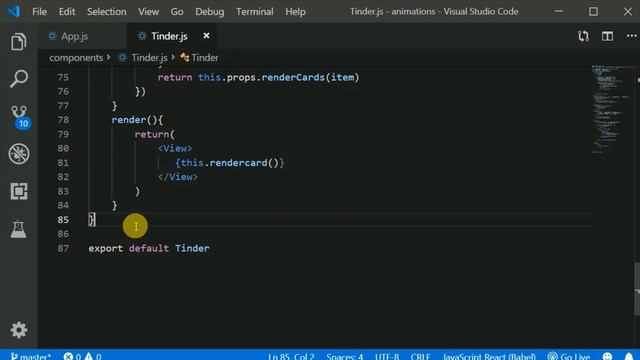Click the opening View tag on line 80
This screenshot has width=640, height=360.
(175, 148)
